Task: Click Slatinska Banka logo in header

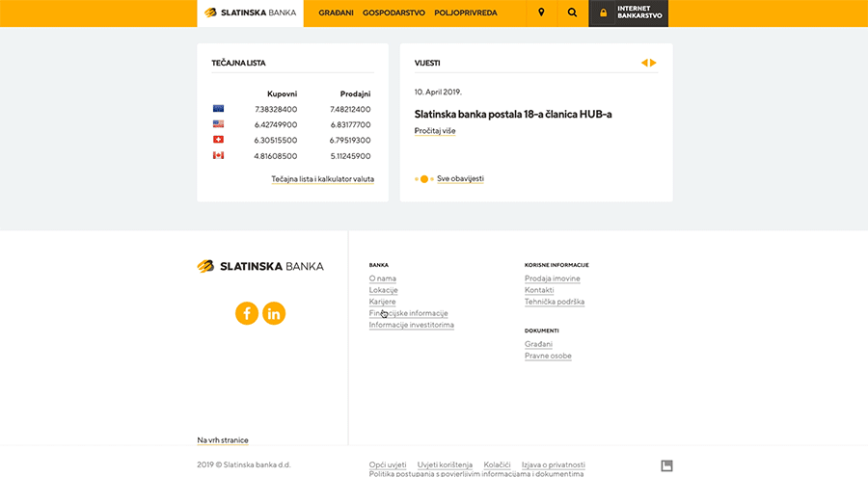Action: coord(250,13)
